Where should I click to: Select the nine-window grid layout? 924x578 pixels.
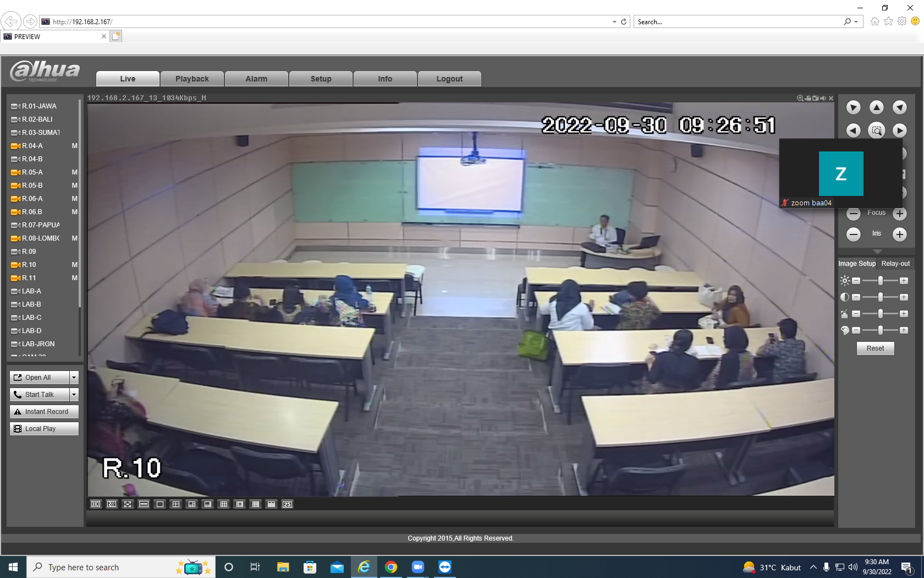224,504
